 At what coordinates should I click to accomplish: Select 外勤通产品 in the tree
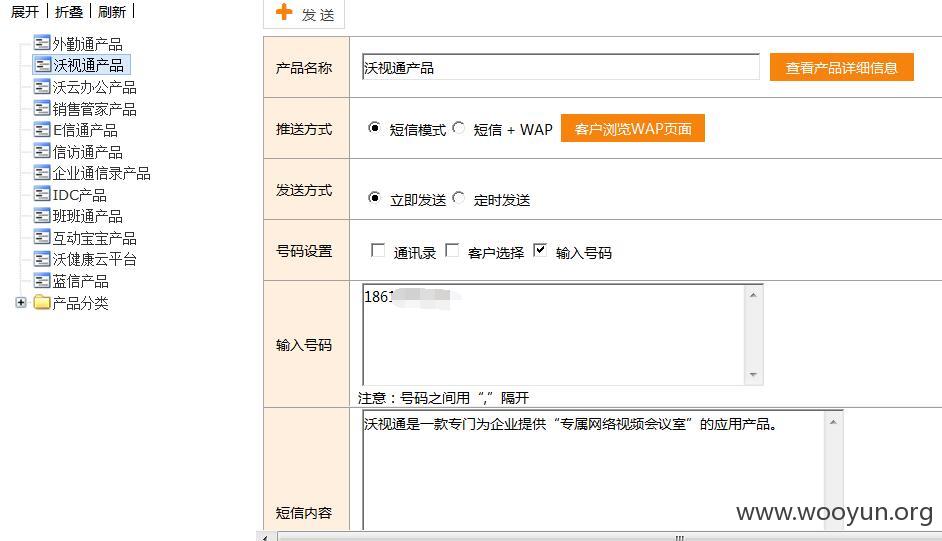click(x=87, y=44)
